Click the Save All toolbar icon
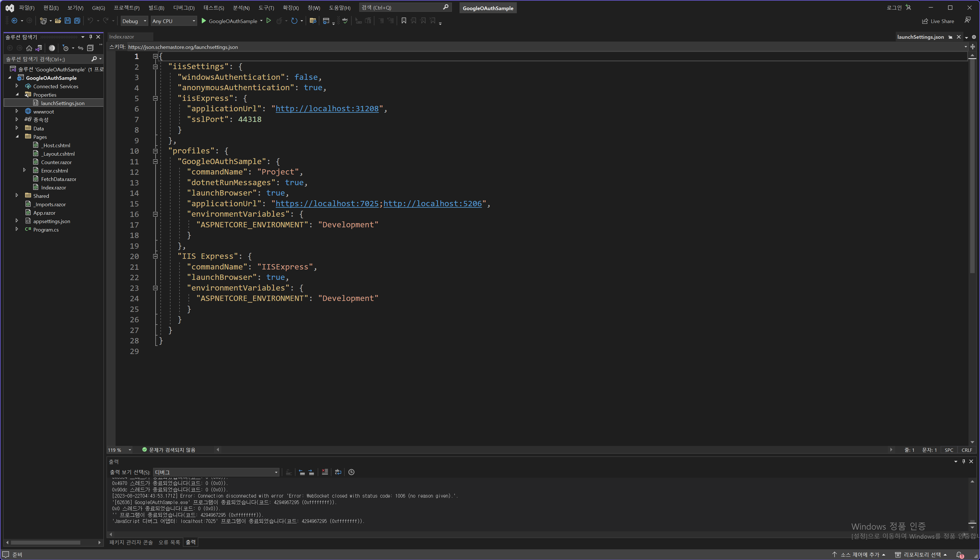Viewport: 980px width, 560px height. [77, 21]
